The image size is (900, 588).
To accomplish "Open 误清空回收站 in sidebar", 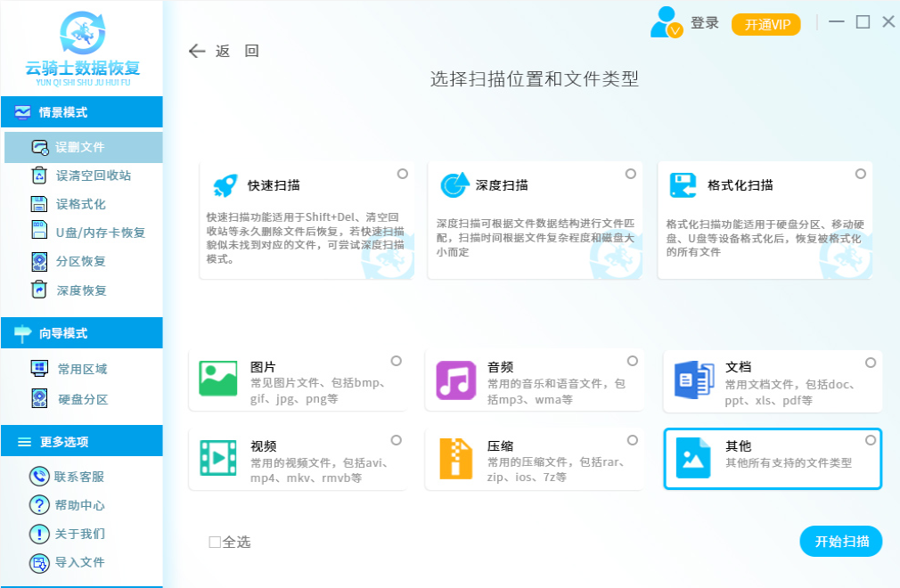I will (93, 176).
